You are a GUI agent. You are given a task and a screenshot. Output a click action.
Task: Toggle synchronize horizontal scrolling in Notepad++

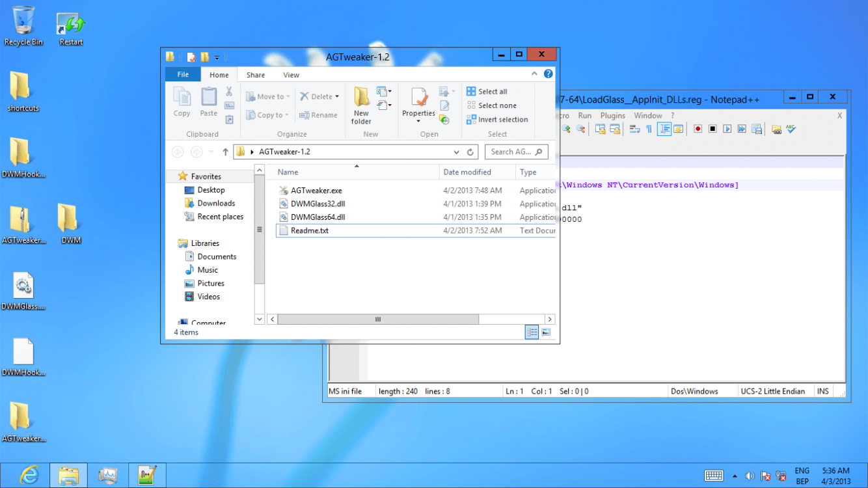pyautogui.click(x=615, y=129)
